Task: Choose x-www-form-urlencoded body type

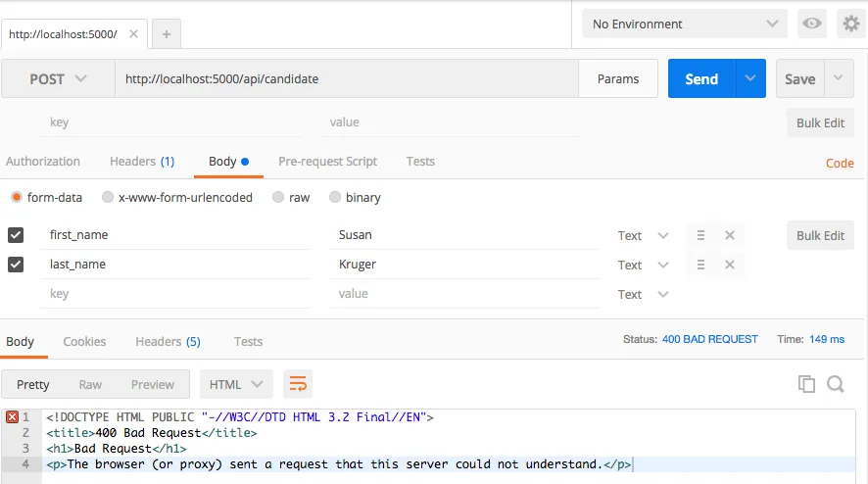Action: tap(108, 197)
